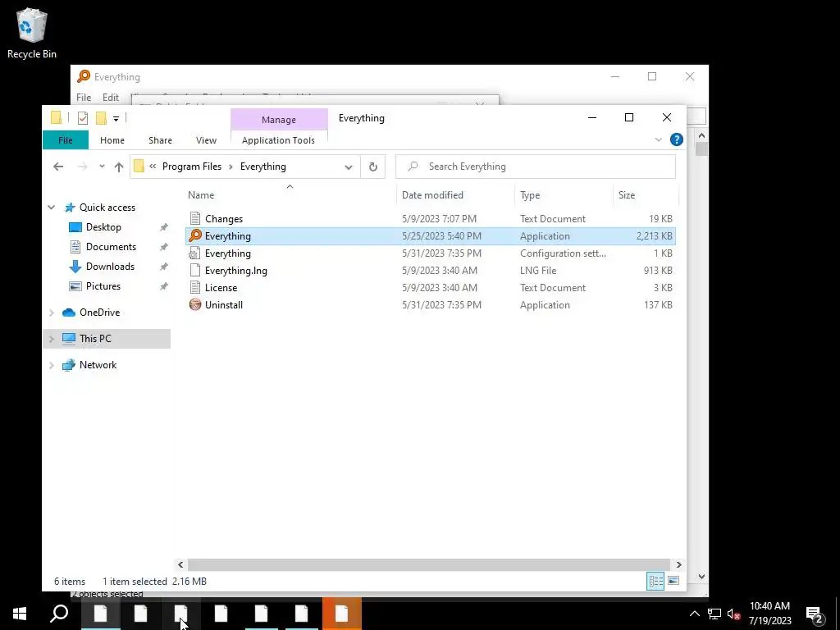Click the Search Everything input field
Image resolution: width=840 pixels, height=630 pixels.
tap(536, 167)
